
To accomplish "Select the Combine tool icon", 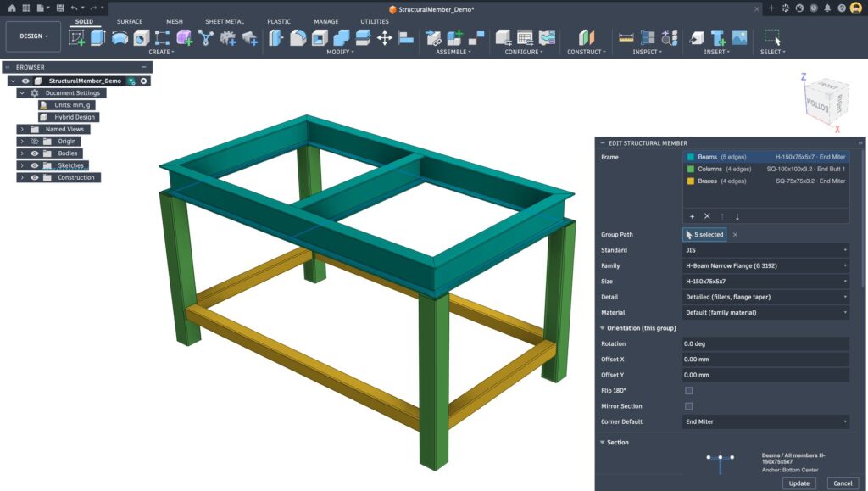I will [x=341, y=37].
